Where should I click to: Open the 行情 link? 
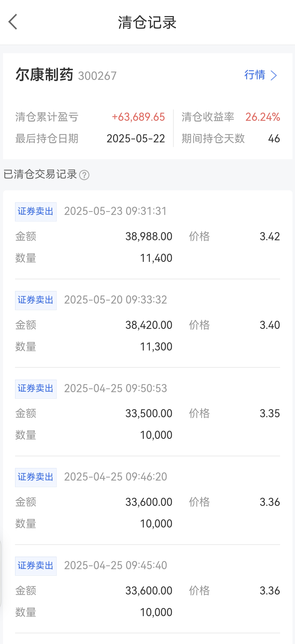click(x=255, y=75)
